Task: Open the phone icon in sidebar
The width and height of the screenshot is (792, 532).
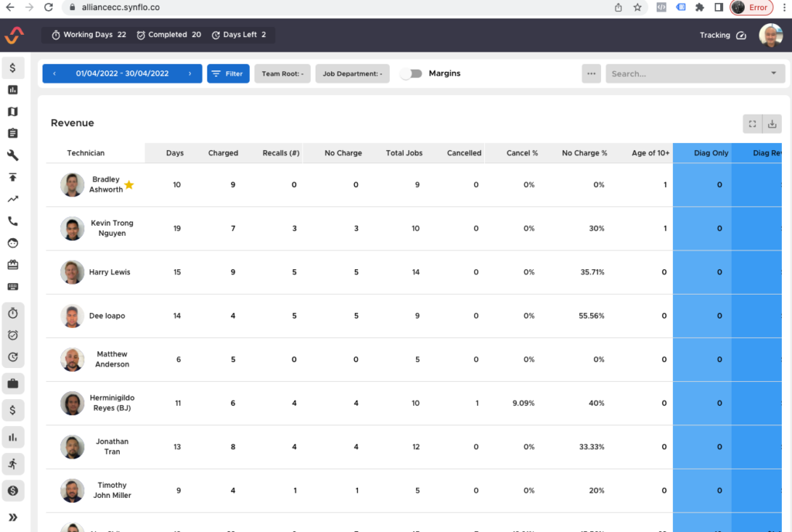Action: coord(12,221)
